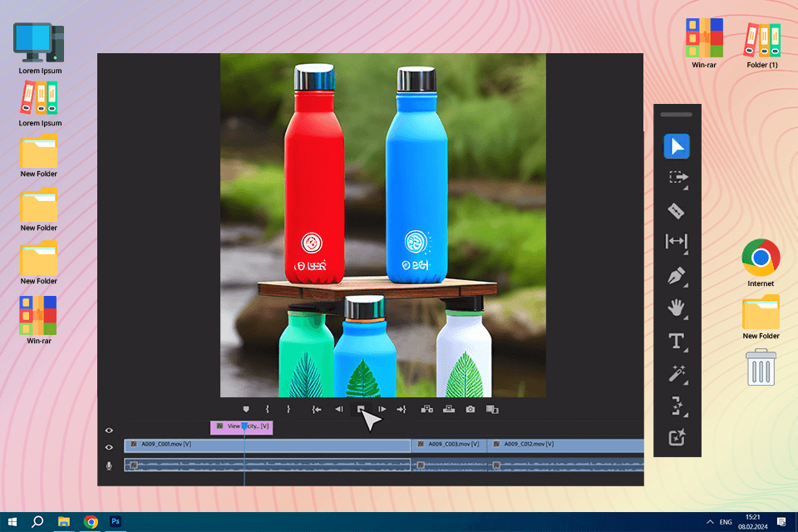Step forward one frame

[382, 409]
